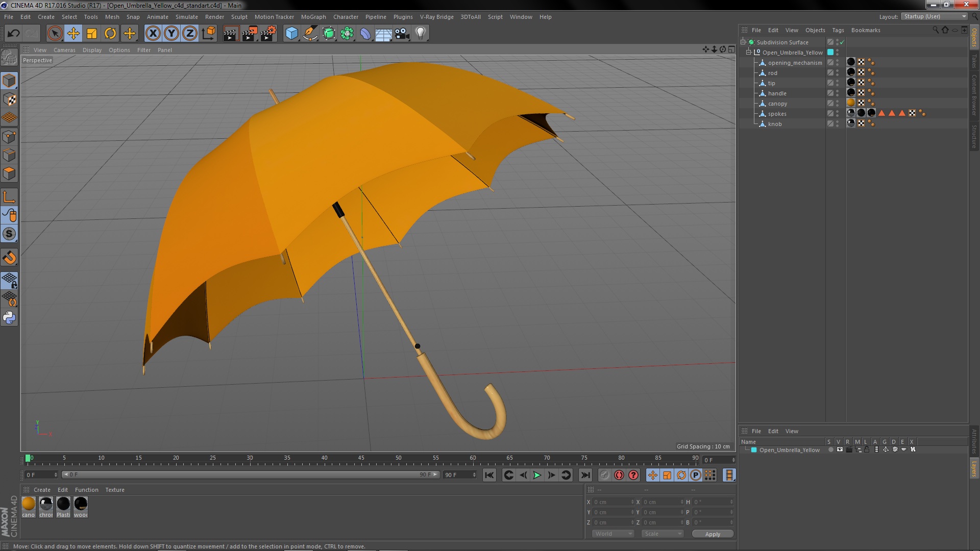This screenshot has height=551, width=980.
Task: Enable Snap magnet tool
Action: 9,258
